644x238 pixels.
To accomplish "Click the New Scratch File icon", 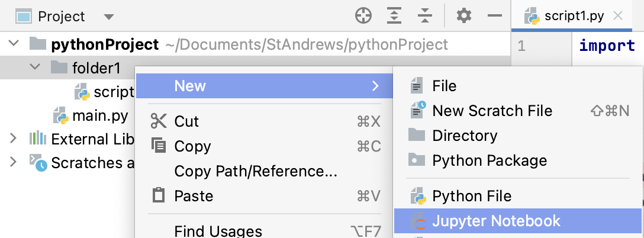I will click(x=418, y=110).
